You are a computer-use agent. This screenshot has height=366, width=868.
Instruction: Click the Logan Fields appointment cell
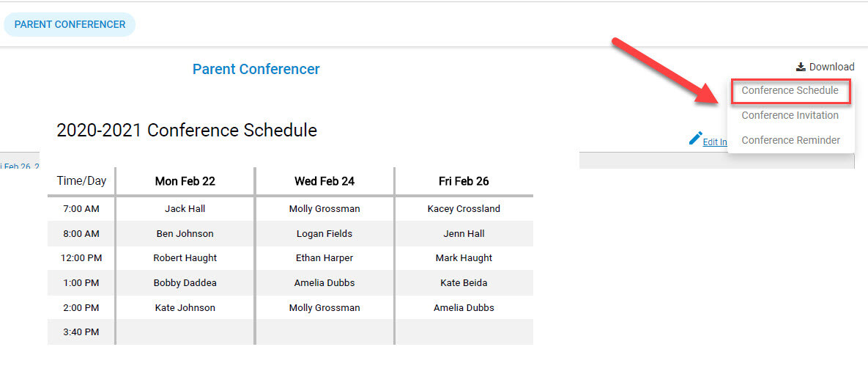click(x=324, y=233)
